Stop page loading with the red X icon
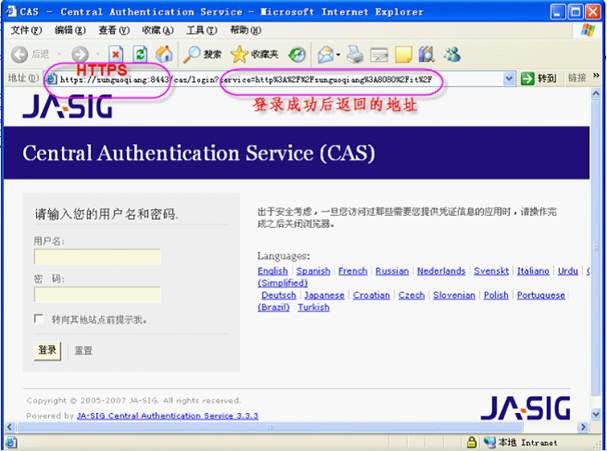 click(115, 55)
